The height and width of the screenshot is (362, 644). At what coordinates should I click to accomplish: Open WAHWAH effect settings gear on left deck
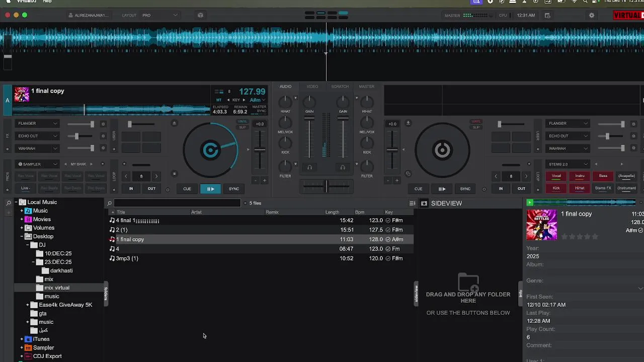tap(103, 148)
